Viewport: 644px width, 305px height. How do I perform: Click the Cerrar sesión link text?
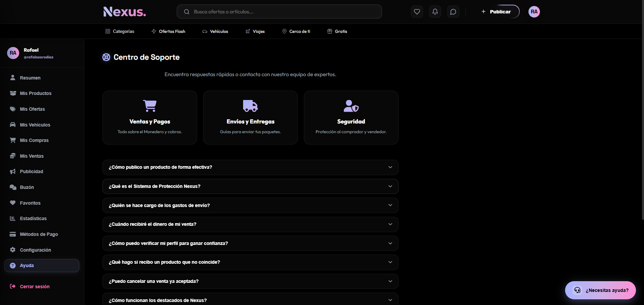pyautogui.click(x=35, y=287)
